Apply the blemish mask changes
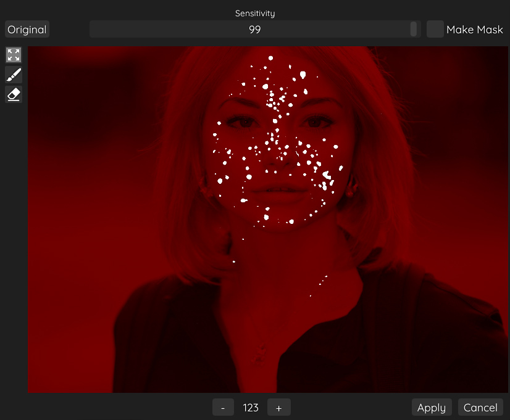510x420 pixels. click(x=432, y=408)
